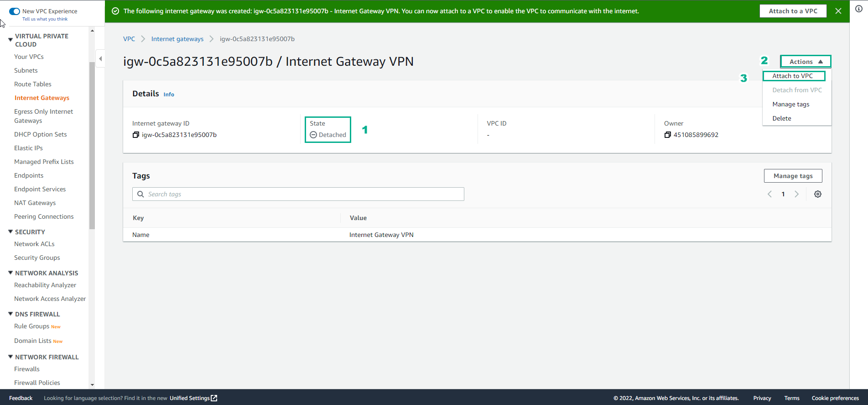The image size is (868, 405).
Task: Select the Name tag key cell
Action: coord(141,235)
